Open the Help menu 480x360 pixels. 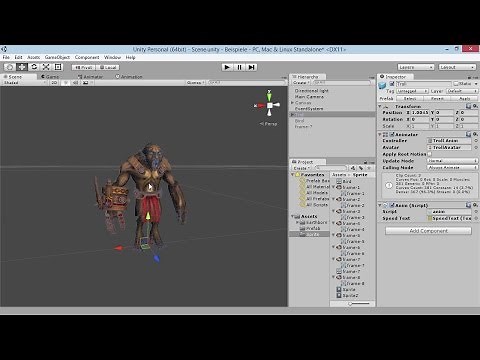130,57
